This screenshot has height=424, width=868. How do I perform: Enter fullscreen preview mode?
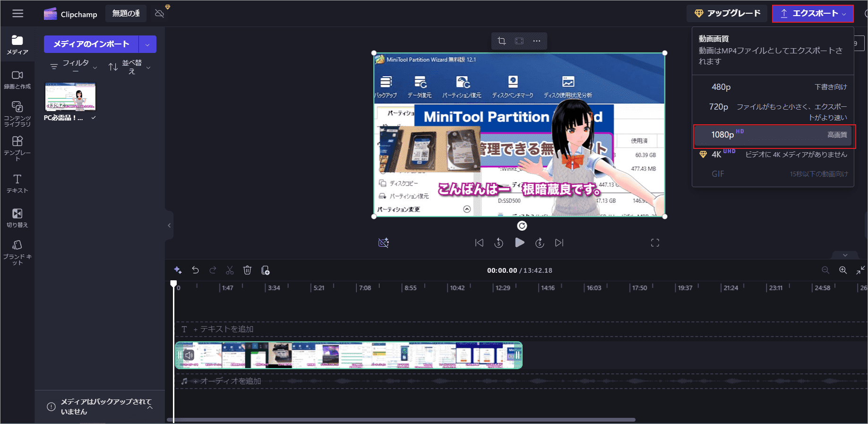pos(655,243)
